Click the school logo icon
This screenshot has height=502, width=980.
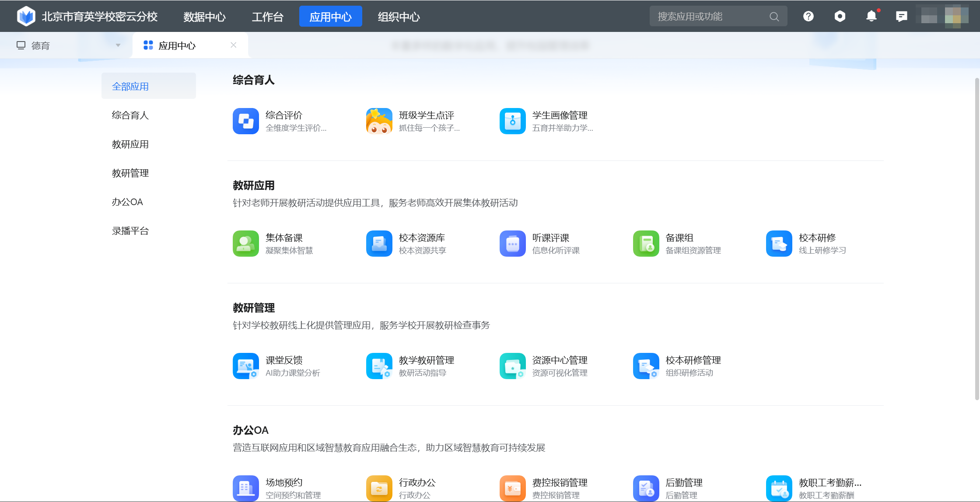26,16
